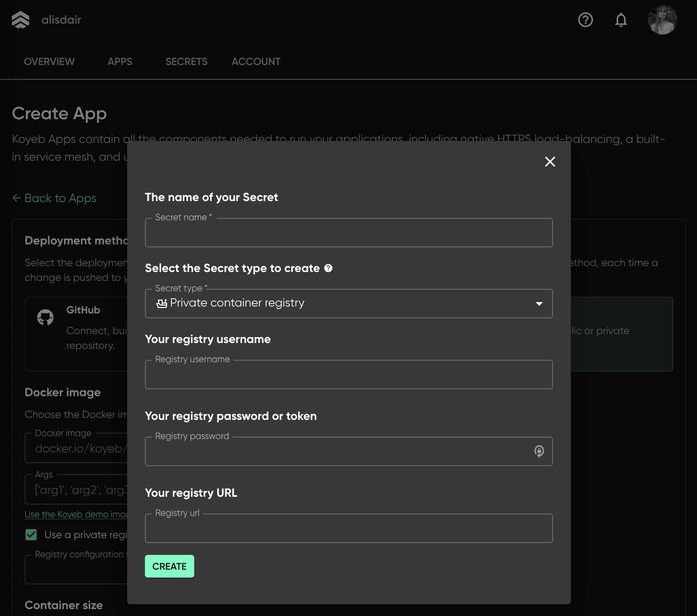Click the private container registry icon
Image resolution: width=697 pixels, height=616 pixels.
[161, 304]
